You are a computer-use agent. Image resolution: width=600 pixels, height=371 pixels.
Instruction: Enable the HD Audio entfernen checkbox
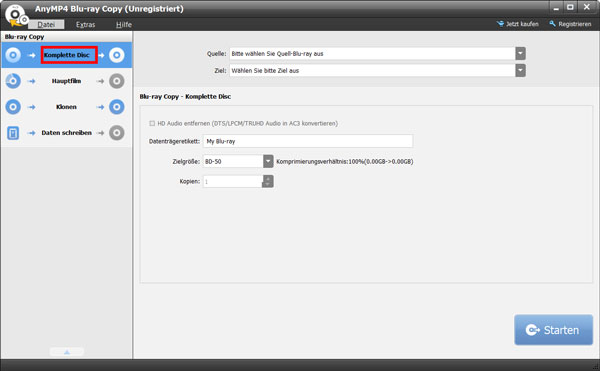[x=152, y=123]
